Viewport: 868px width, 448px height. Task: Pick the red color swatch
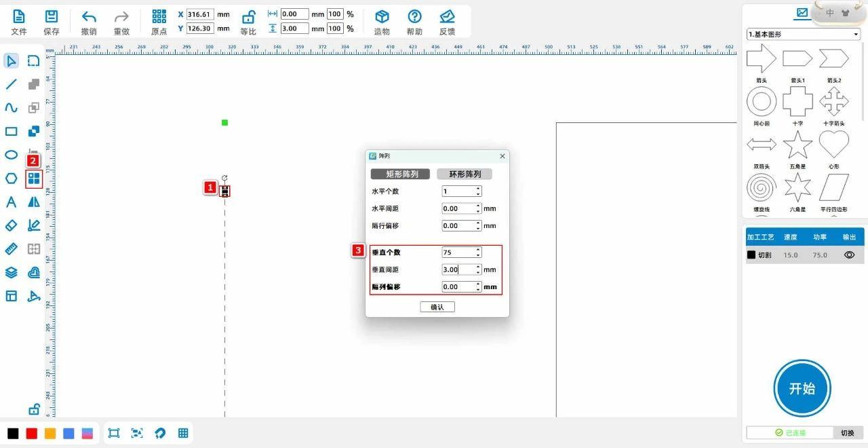click(31, 434)
